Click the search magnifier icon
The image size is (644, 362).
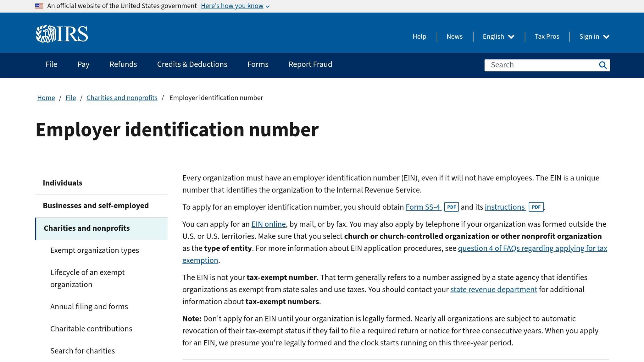pyautogui.click(x=602, y=65)
